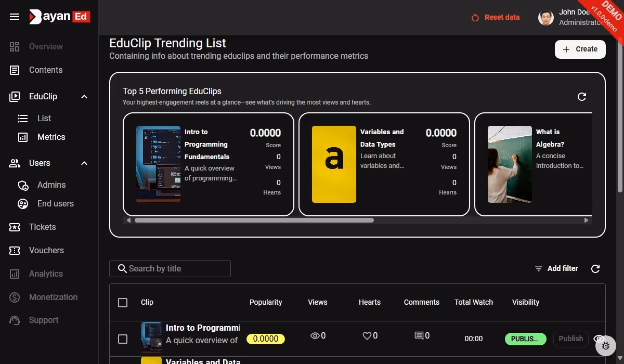Click the Support sidebar icon
This screenshot has height=364, width=624.
coord(15,320)
